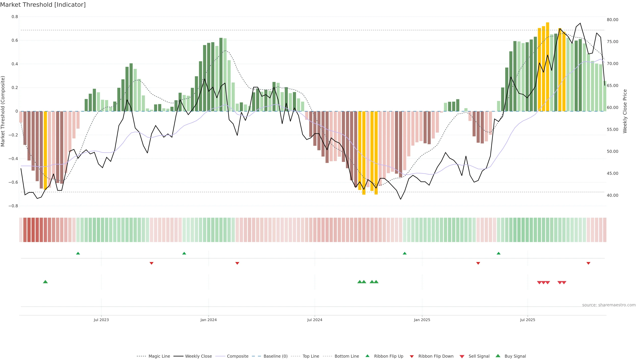Toggle Top Line entry in legend
The height and width of the screenshot is (362, 644).
click(x=311, y=356)
